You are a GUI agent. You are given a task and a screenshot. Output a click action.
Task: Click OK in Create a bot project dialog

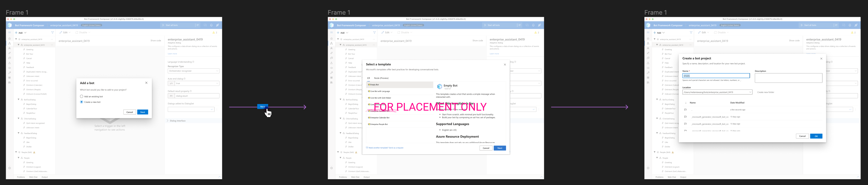tap(816, 136)
